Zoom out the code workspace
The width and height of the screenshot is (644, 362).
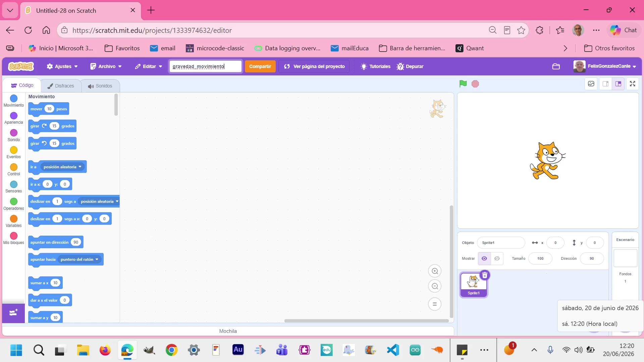(x=435, y=286)
